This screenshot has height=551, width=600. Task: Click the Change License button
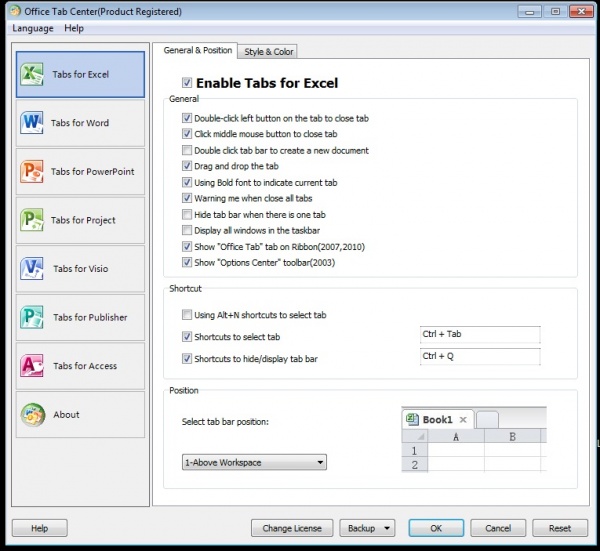pos(292,528)
